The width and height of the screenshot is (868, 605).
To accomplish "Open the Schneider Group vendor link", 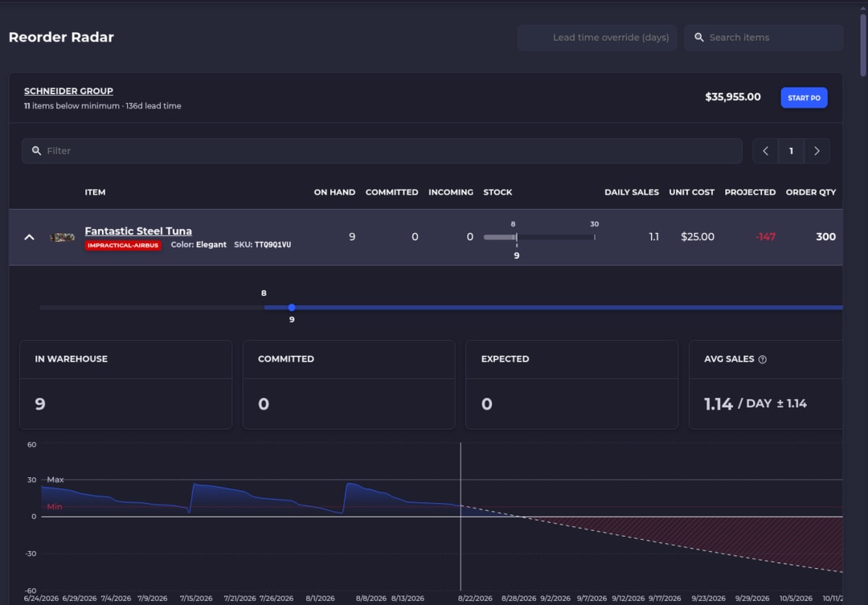I will (68, 91).
